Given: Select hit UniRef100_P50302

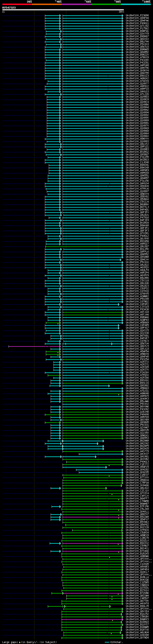Looking at the screenshot, I should tap(137, 404).
